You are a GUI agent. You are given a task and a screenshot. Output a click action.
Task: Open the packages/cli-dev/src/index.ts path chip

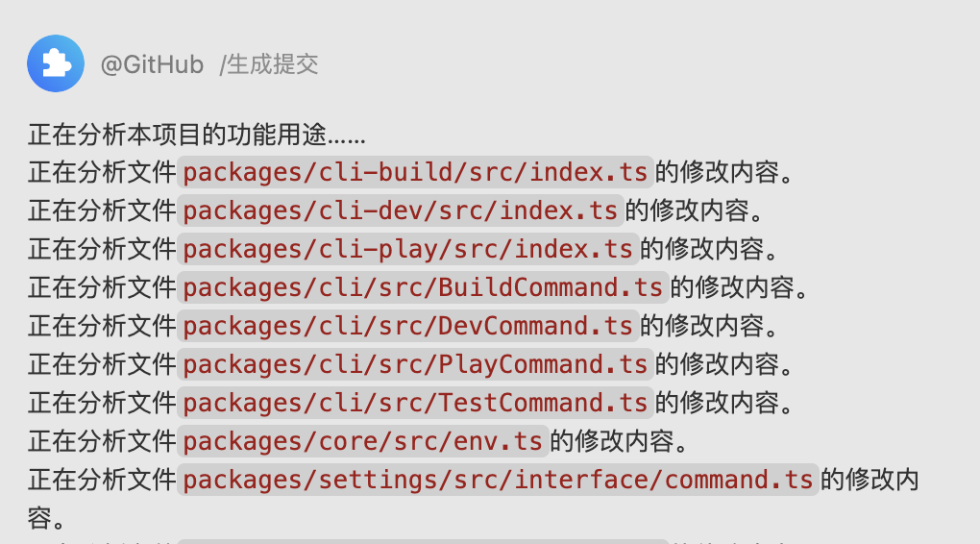pyautogui.click(x=402, y=210)
